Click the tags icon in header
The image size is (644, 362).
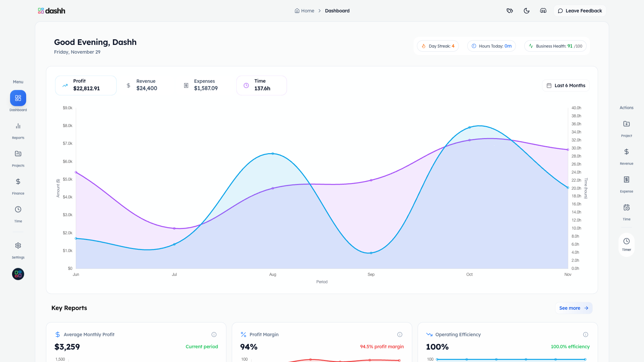(510, 11)
